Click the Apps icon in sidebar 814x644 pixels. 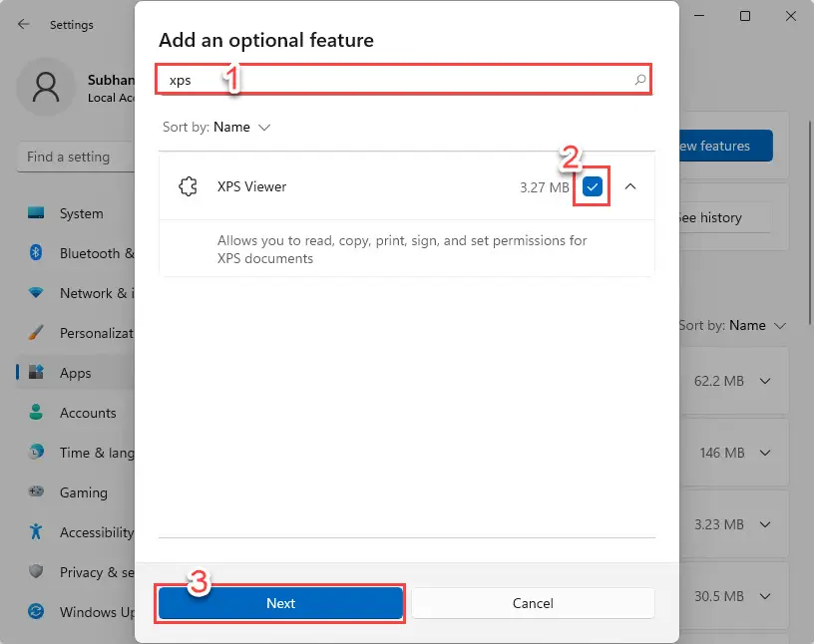pyautogui.click(x=36, y=372)
